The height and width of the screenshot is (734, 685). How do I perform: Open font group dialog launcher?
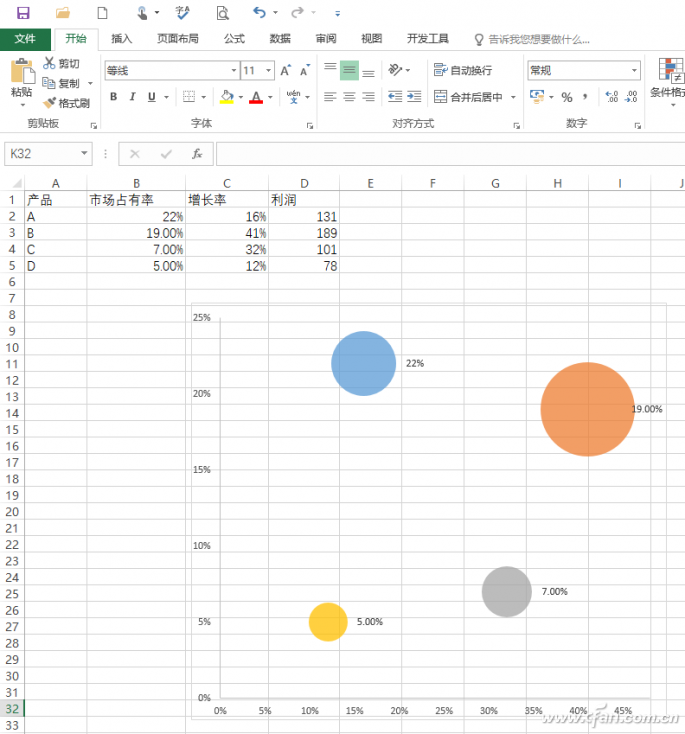309,125
